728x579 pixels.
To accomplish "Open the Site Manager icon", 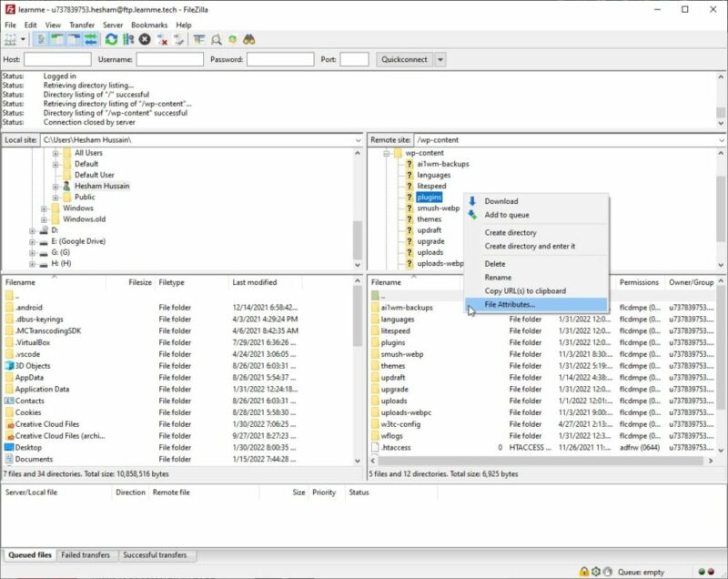I will (10, 39).
